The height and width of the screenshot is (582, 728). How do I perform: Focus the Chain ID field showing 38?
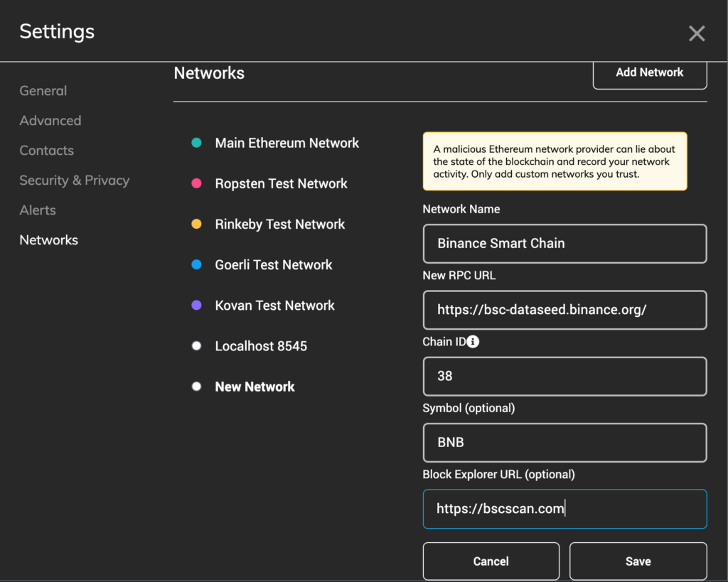tap(564, 377)
